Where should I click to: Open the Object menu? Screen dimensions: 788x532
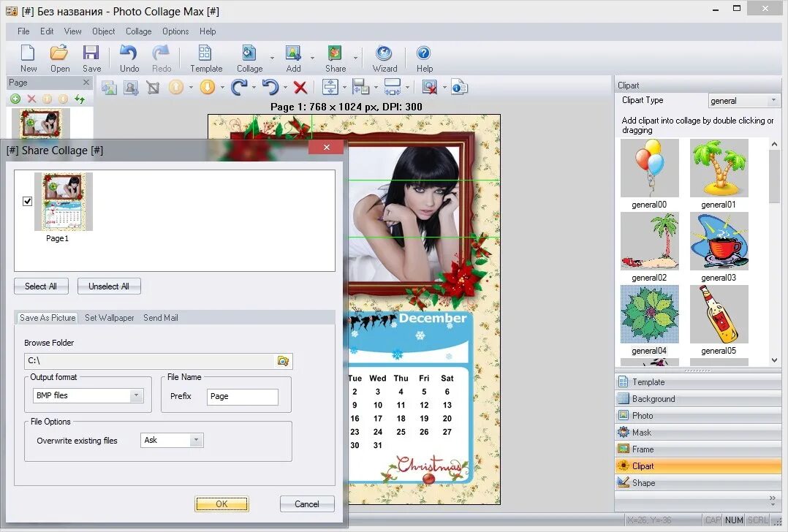point(104,31)
